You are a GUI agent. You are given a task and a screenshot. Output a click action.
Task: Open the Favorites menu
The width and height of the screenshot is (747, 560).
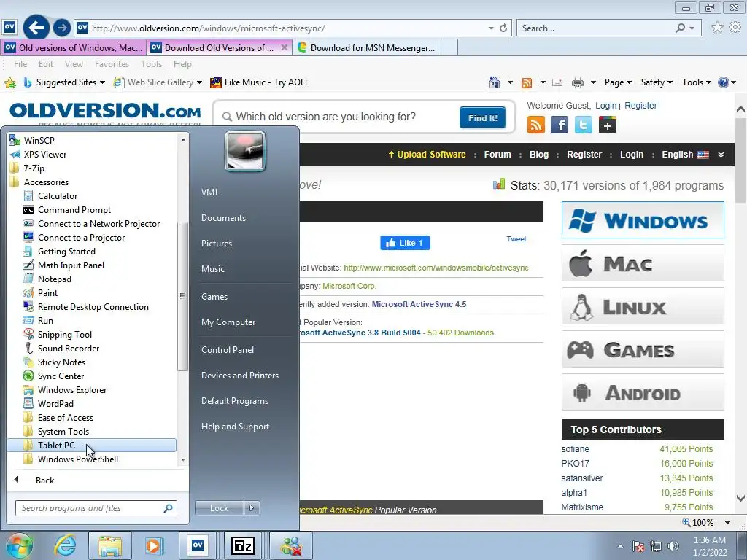(112, 64)
